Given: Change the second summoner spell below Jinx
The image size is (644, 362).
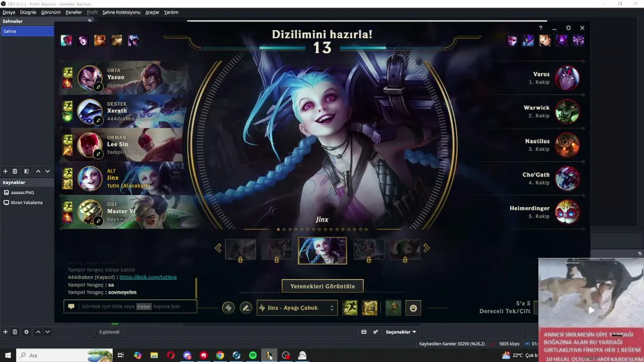Looking at the screenshot, I should (370, 308).
